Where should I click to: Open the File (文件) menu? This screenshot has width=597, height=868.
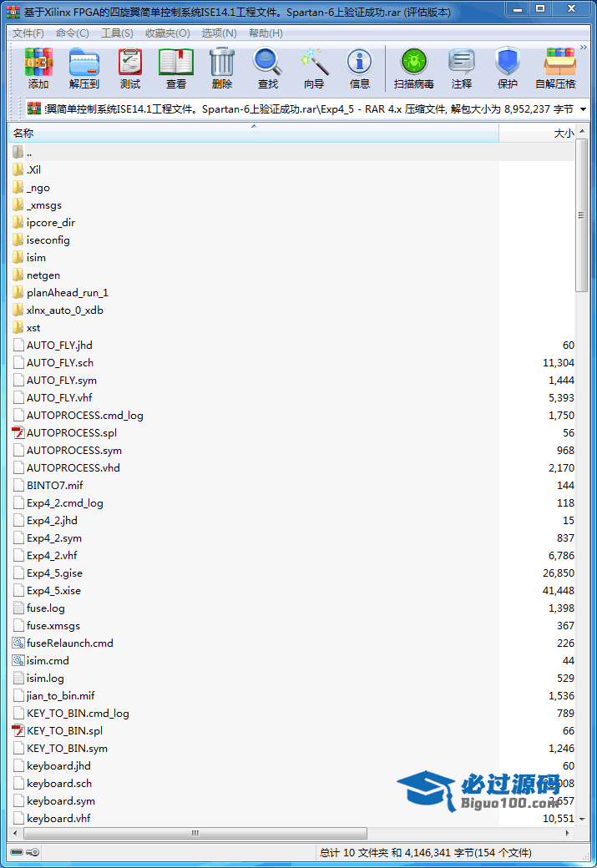28,33
